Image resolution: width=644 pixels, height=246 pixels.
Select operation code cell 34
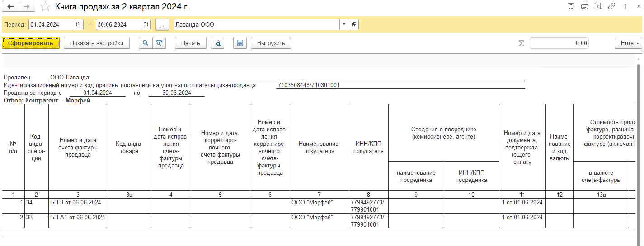(37, 206)
